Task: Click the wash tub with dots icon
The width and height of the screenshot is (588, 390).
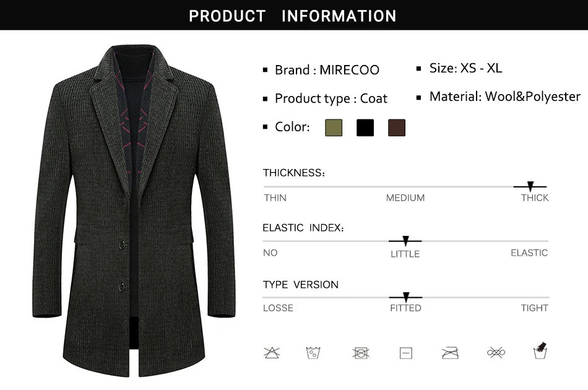Action: (313, 353)
